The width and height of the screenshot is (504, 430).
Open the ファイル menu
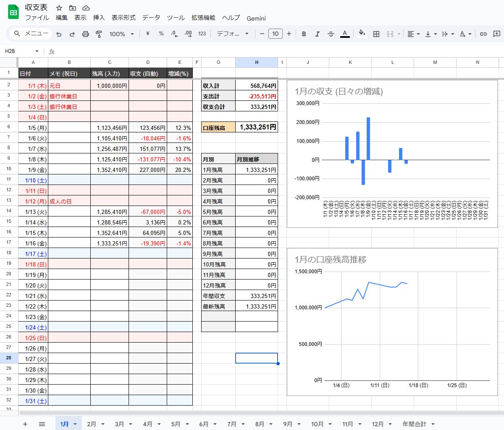(37, 18)
